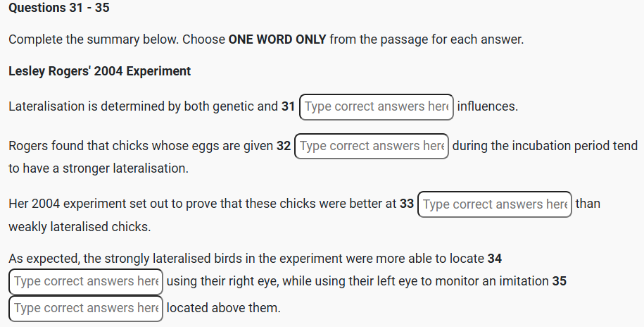644x327 pixels.
Task: Click the bold number 33 label
Action: [x=407, y=204]
